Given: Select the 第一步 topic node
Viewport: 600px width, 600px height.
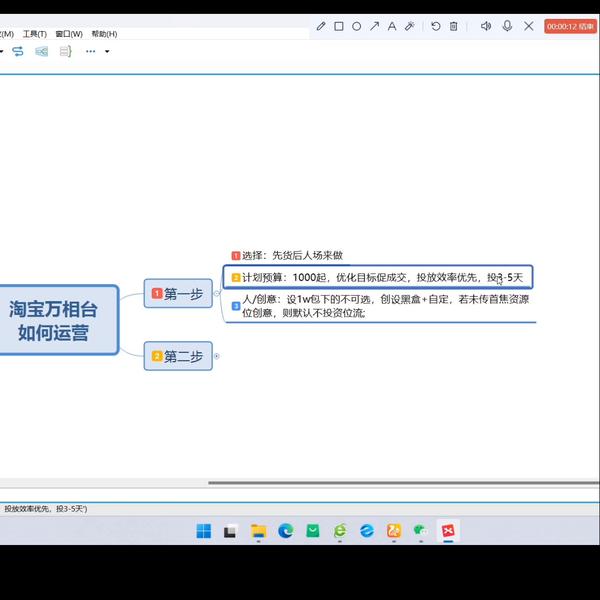Looking at the screenshot, I should pyautogui.click(x=178, y=293).
